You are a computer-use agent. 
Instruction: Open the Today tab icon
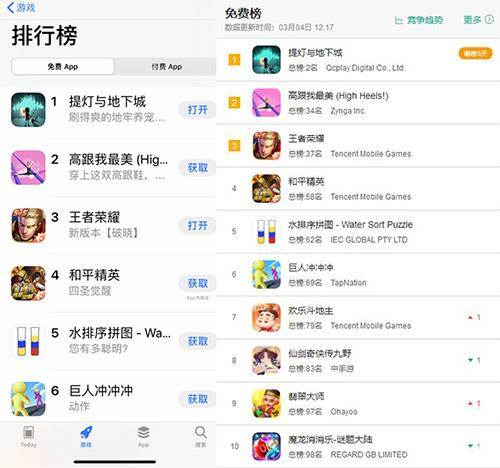(28, 433)
